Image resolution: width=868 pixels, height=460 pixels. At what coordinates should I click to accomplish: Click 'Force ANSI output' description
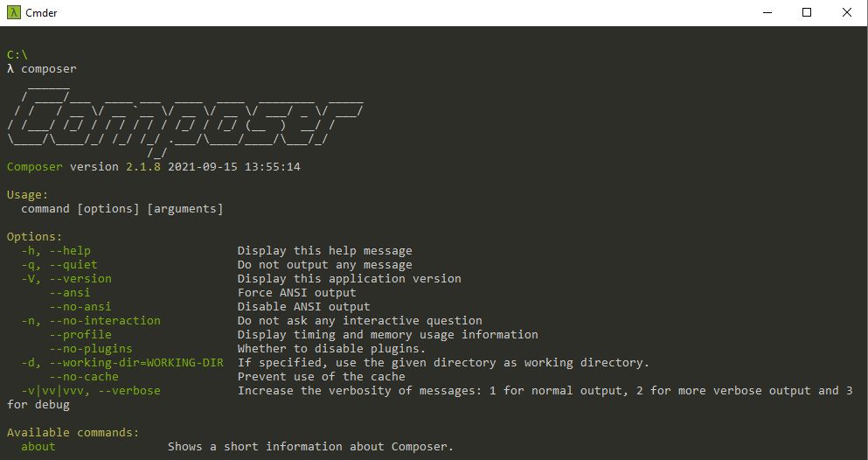(296, 292)
